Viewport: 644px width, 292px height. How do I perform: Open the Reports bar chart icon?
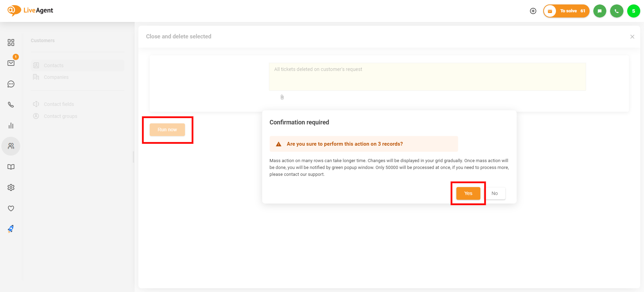pyautogui.click(x=11, y=125)
